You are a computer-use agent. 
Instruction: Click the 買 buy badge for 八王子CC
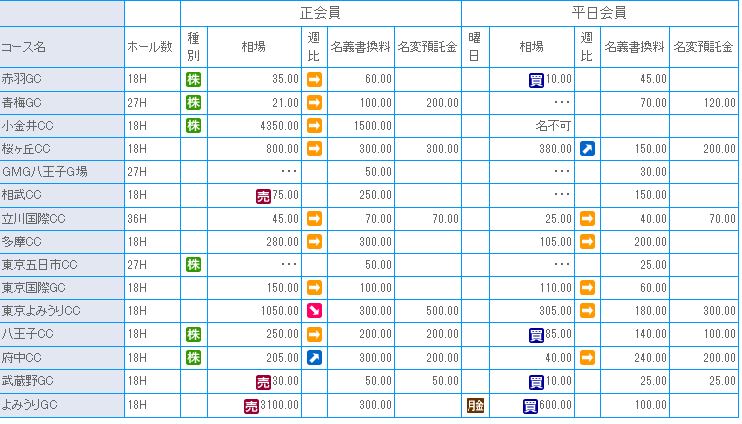(x=536, y=336)
